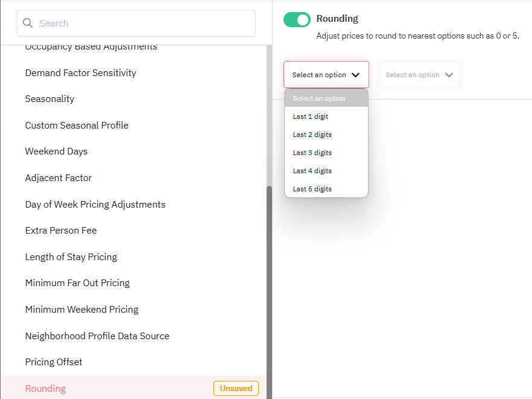Click the sidebar vertical scrollbar thumb
The height and width of the screenshot is (399, 532).
click(270, 292)
